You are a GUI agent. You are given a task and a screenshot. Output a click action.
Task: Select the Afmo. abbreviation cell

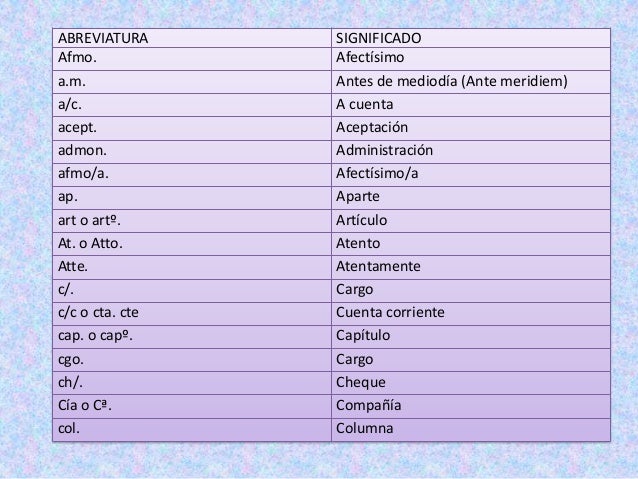192,59
